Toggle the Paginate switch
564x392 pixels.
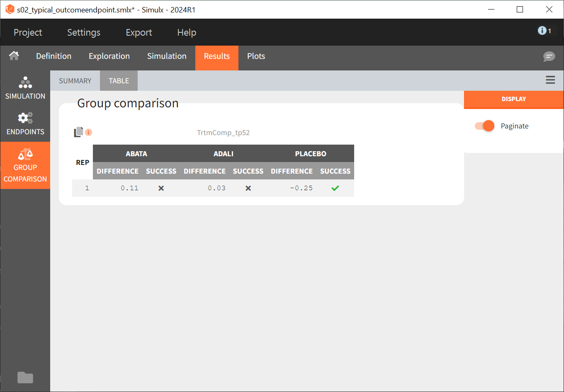[x=485, y=126]
